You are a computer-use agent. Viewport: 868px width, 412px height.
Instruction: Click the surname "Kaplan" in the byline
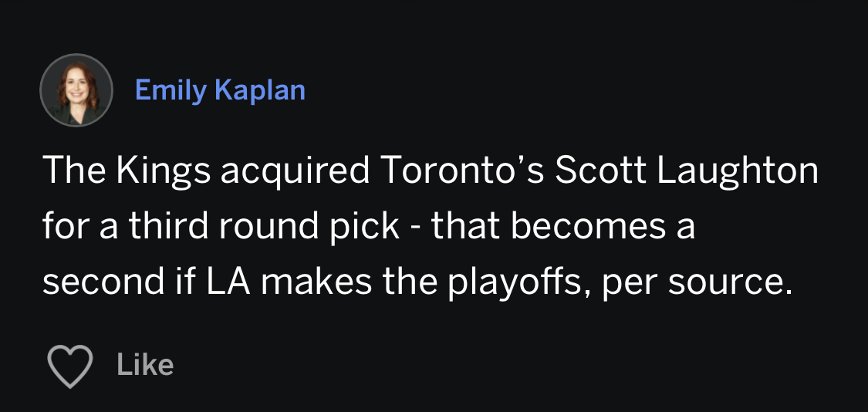coord(260,90)
